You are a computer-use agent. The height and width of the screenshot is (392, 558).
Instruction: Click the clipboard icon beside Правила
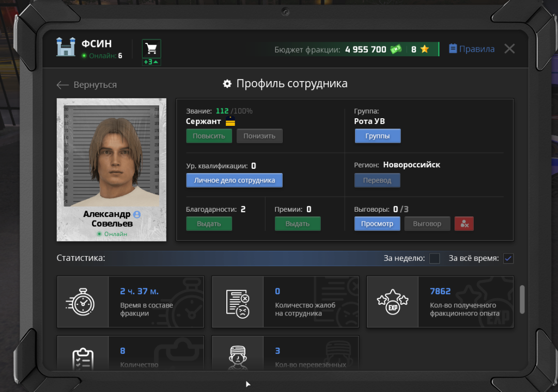(453, 49)
